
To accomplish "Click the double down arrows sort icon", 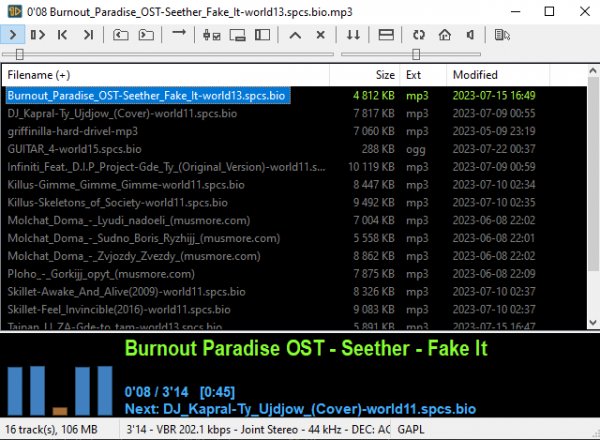I will point(353,35).
